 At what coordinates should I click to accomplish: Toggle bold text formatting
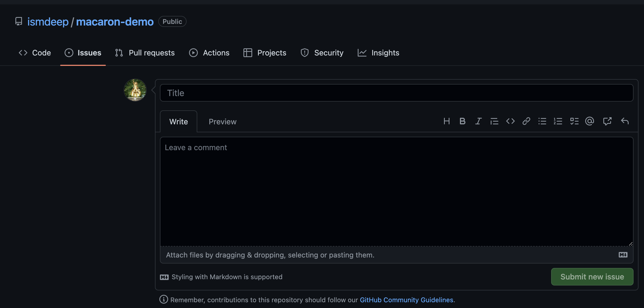463,121
